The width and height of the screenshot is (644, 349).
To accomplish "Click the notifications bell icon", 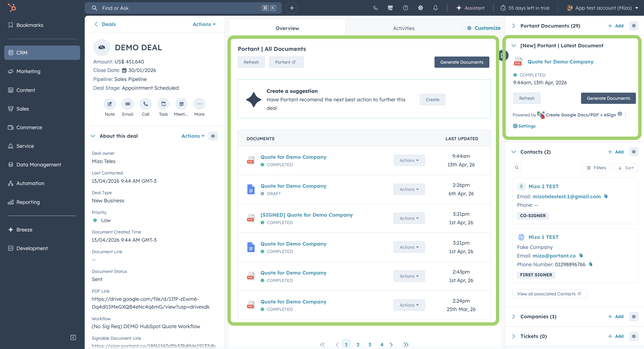I will tap(435, 8).
